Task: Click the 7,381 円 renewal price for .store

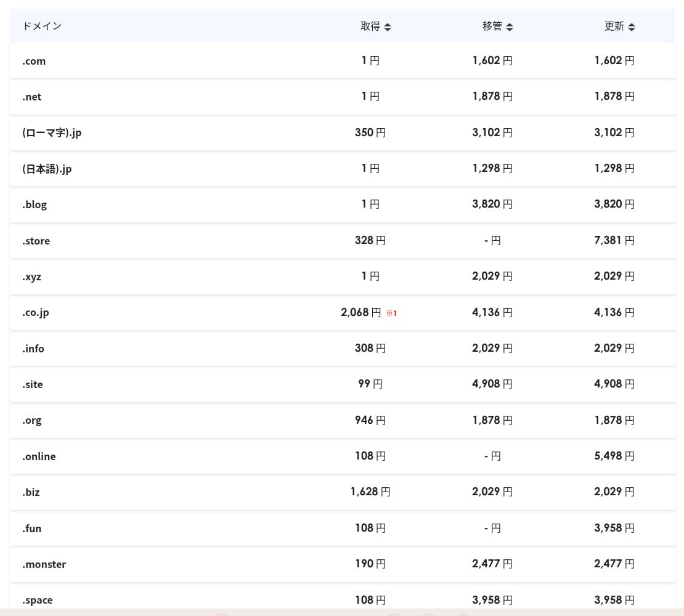Action: 614,240
